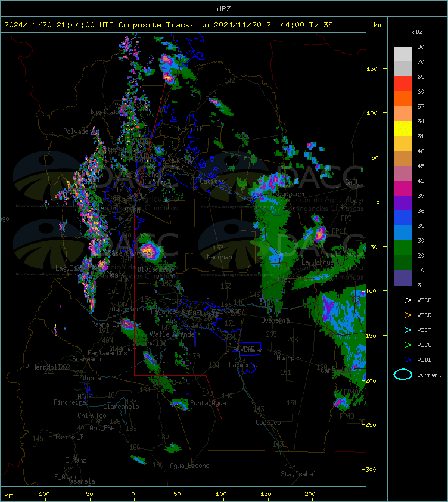The width and height of the screenshot is (448, 502).
Task: Click the 'Pasarela' map label
Action: (x=80, y=481)
